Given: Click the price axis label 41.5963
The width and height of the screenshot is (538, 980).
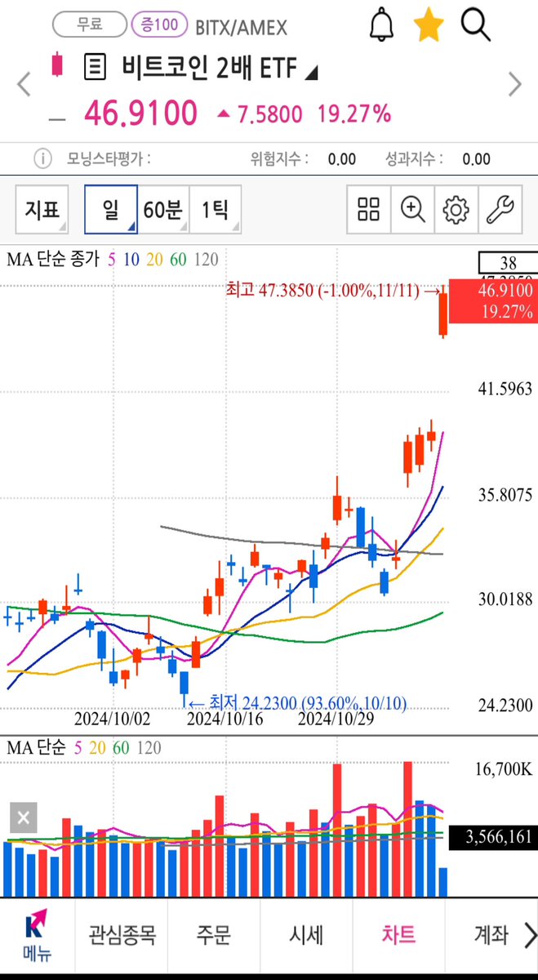Looking at the screenshot, I should coord(505,389).
